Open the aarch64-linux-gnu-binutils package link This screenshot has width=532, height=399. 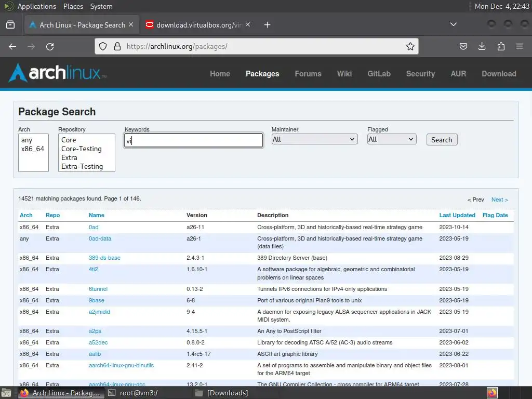tap(121, 365)
